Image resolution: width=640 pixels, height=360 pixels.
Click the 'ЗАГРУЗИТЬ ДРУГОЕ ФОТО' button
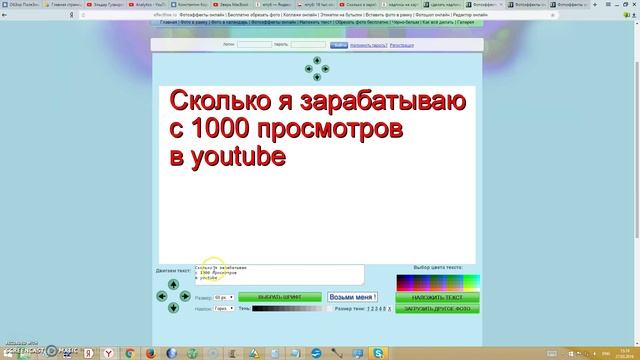[x=438, y=309]
